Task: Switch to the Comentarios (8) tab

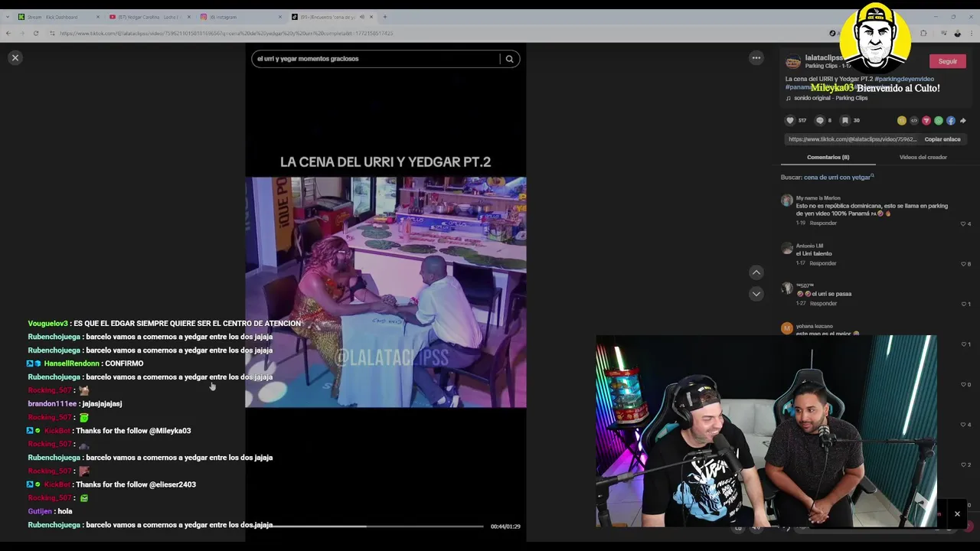Action: click(x=828, y=157)
